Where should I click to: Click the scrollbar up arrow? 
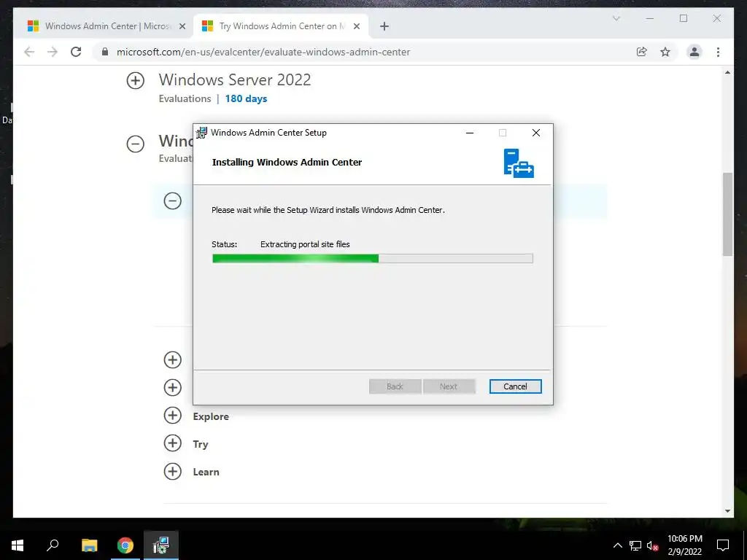(727, 72)
